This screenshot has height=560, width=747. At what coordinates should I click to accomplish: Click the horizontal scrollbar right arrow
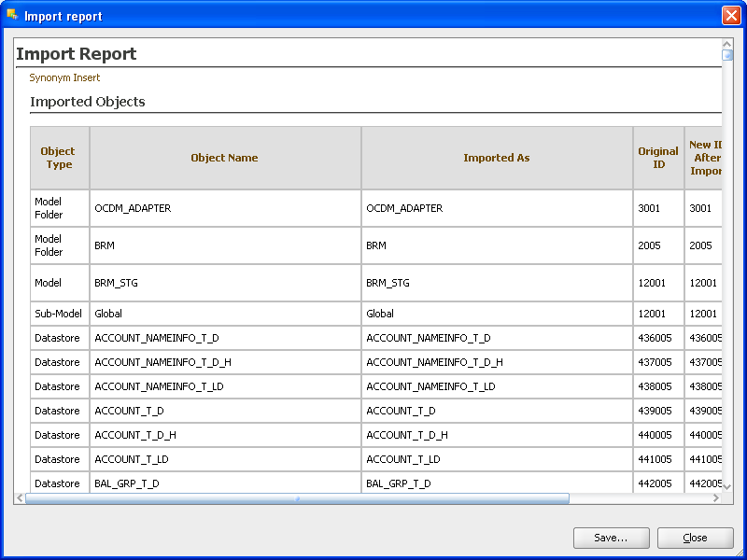(716, 498)
